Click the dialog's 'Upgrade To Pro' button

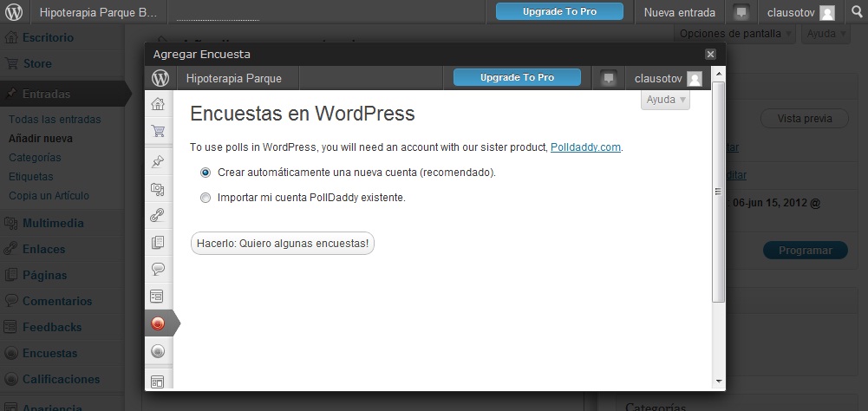517,78
